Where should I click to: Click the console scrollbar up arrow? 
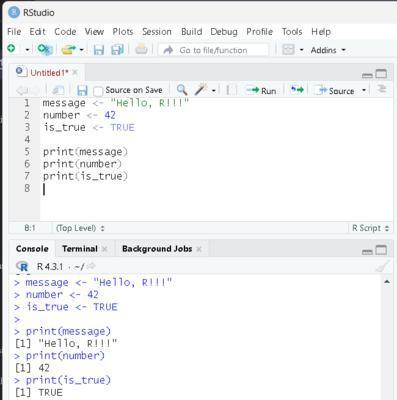(387, 282)
